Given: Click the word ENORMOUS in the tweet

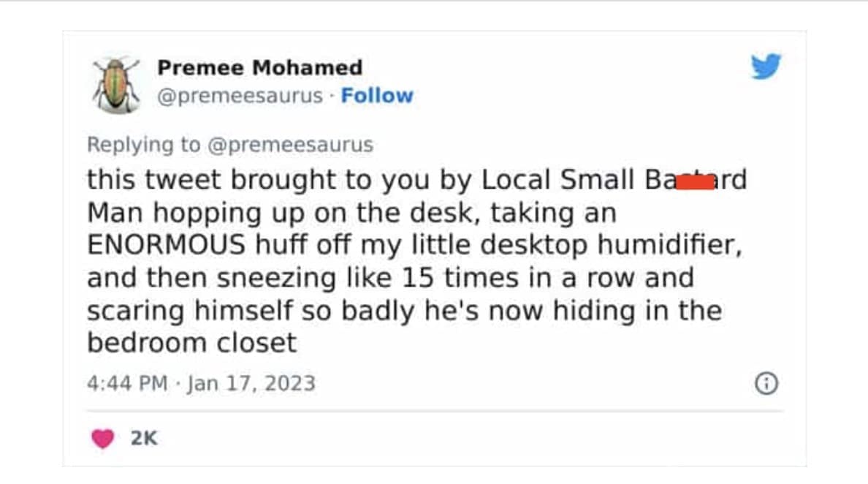Looking at the screenshot, I should point(166,246).
